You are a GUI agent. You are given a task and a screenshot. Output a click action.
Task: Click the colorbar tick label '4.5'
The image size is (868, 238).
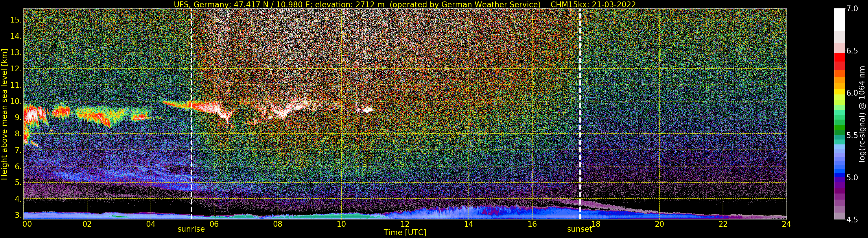852,220
